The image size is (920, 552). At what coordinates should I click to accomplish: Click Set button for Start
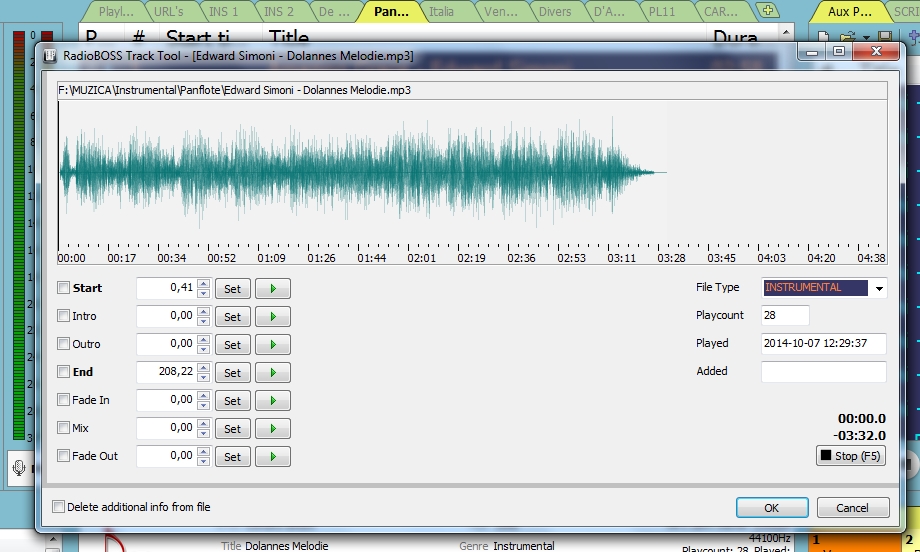point(232,289)
